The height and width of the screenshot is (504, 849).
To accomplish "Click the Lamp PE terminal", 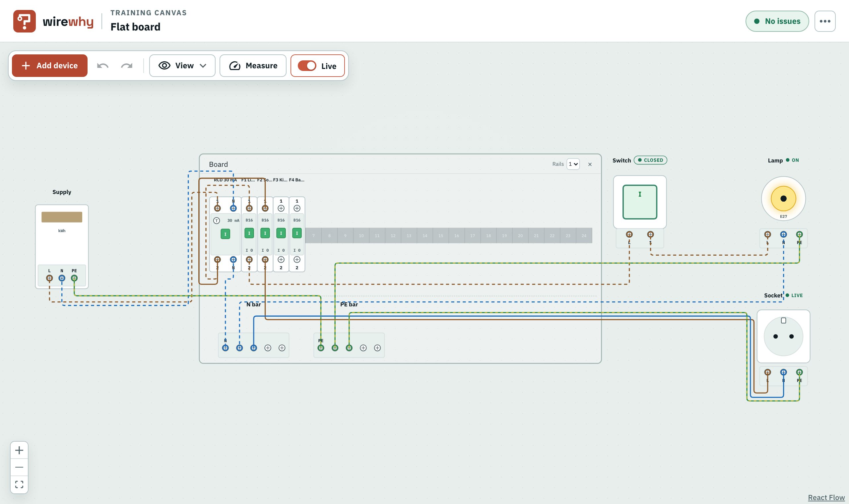I will 799,234.
